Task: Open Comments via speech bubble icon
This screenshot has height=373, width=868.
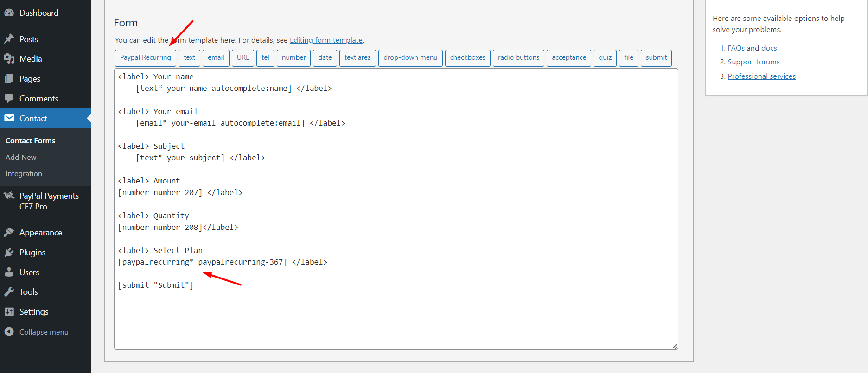Action: pyautogui.click(x=9, y=99)
